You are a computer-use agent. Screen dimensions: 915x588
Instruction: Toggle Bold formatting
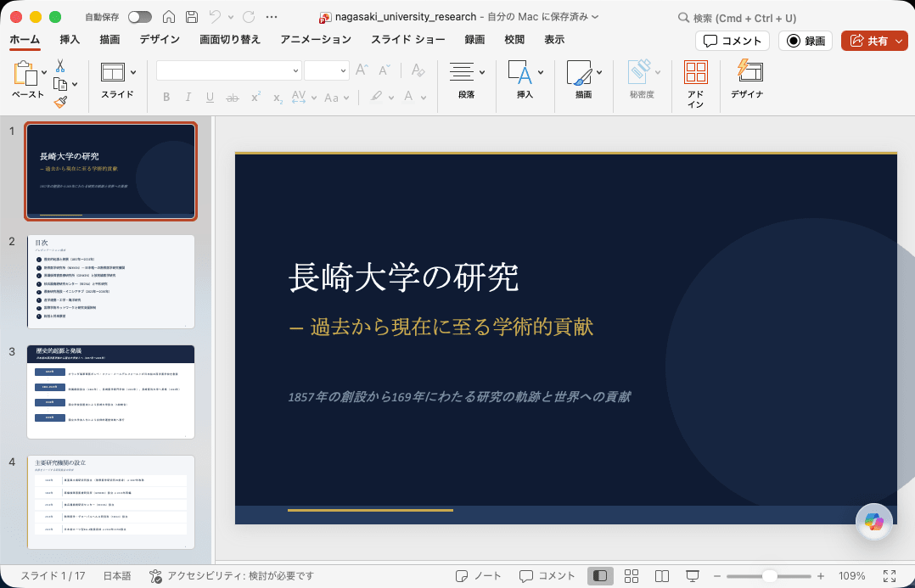166,98
